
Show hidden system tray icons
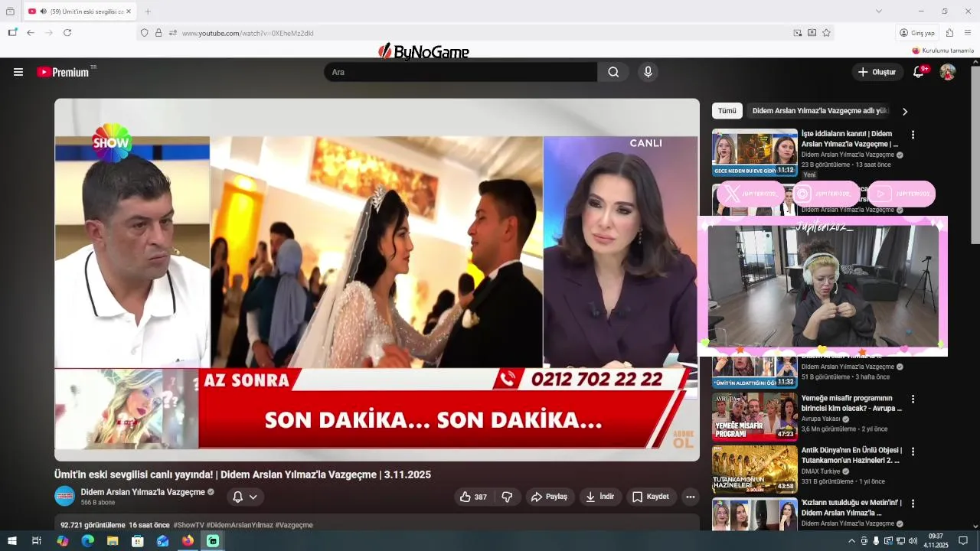[x=851, y=541]
